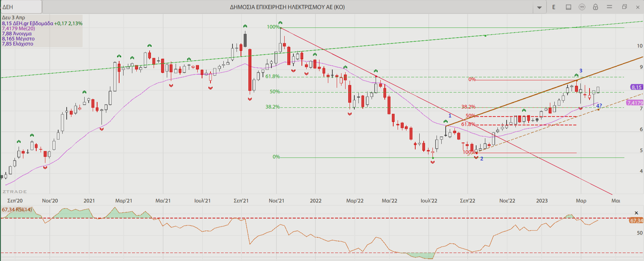Click the 7,85 Ελάχιστο value
Viewport: 644px width, 261px height.
[18, 44]
